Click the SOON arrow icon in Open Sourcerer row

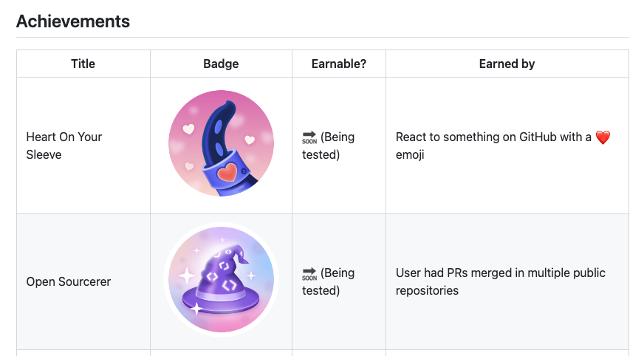tap(309, 273)
